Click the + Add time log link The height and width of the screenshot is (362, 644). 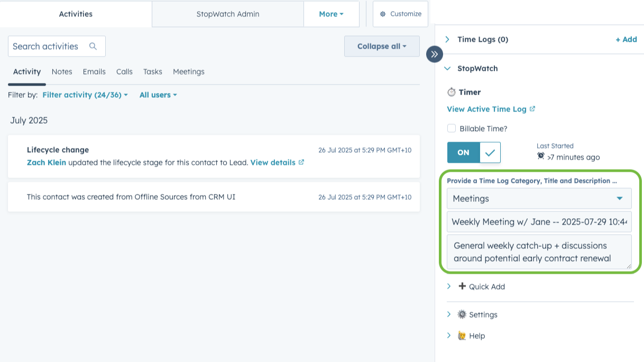(626, 40)
